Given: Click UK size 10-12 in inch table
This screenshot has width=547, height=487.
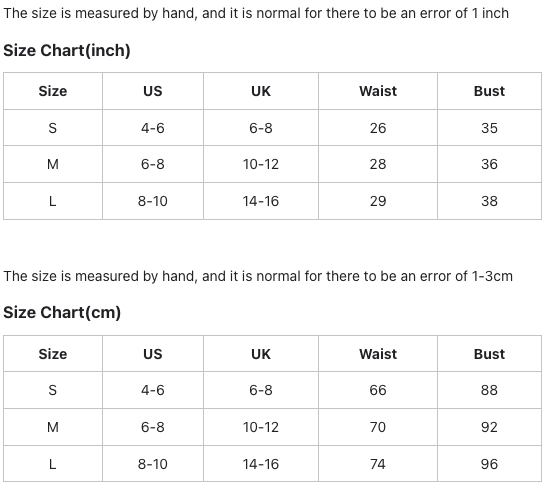Looking at the screenshot, I should (261, 164).
